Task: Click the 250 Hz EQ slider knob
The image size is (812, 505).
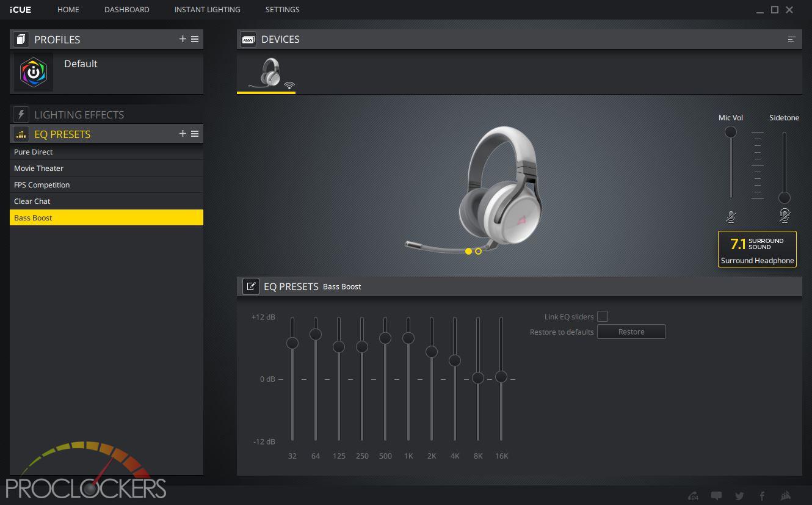Action: coord(362,346)
